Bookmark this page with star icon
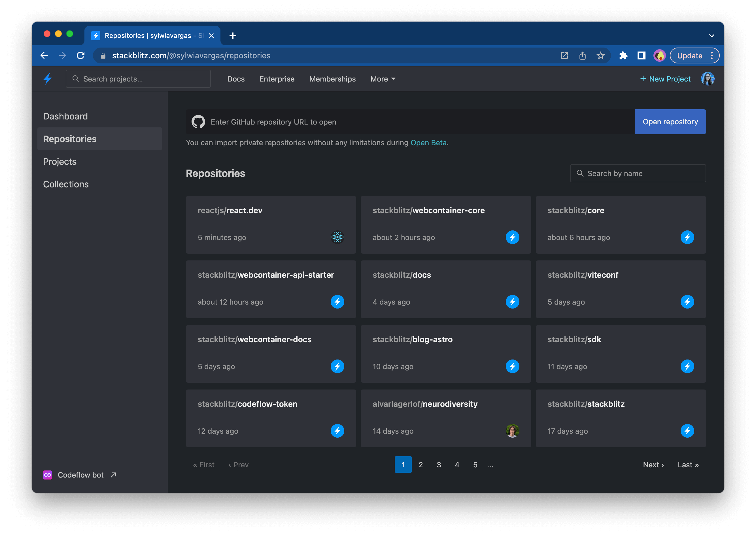Screen dimensions: 756x535 (x=600, y=56)
